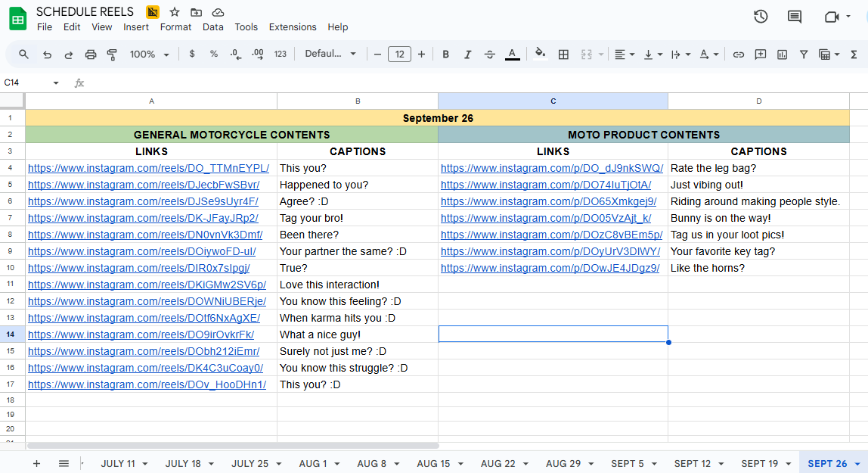Screen dimensions: 868x473
Task: Open the DO_TTMnEYPL reel link
Action: coord(148,168)
